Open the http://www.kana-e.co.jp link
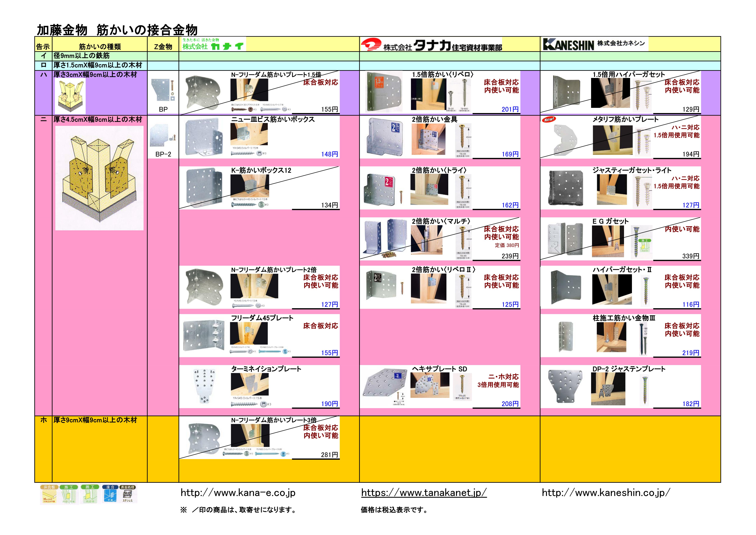The image size is (756, 535). 238,493
